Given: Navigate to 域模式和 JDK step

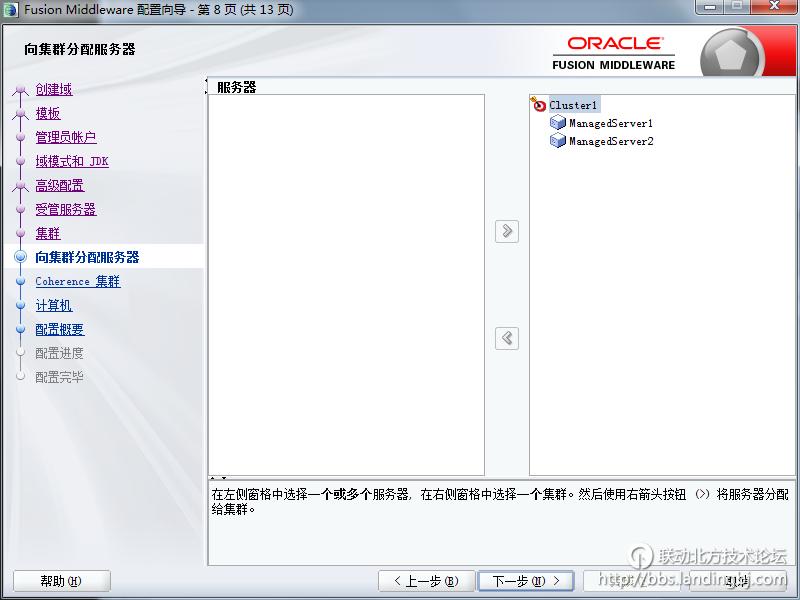Looking at the screenshot, I should (x=72, y=161).
